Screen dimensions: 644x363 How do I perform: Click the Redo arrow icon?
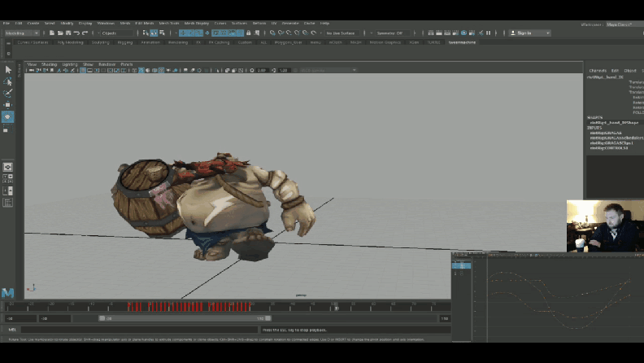pyautogui.click(x=85, y=33)
